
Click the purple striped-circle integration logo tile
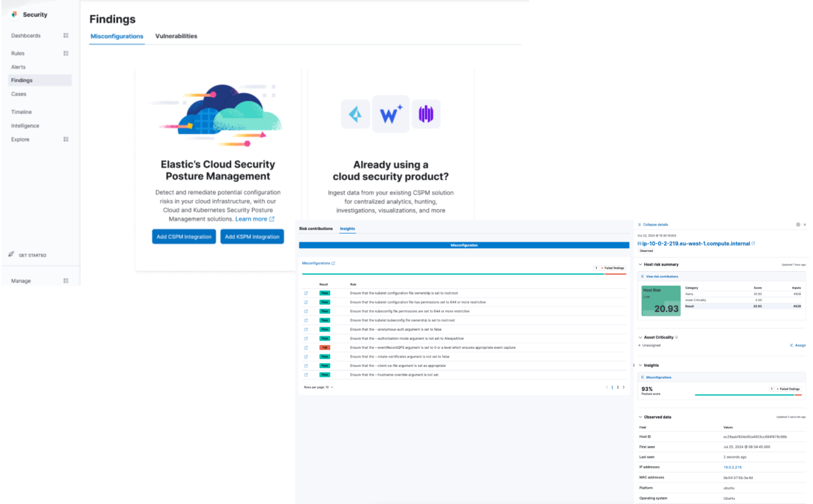click(426, 114)
